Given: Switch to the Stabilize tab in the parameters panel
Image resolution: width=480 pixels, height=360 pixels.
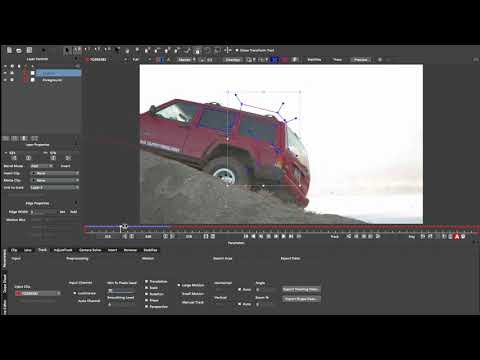Looking at the screenshot, I should 150,250.
